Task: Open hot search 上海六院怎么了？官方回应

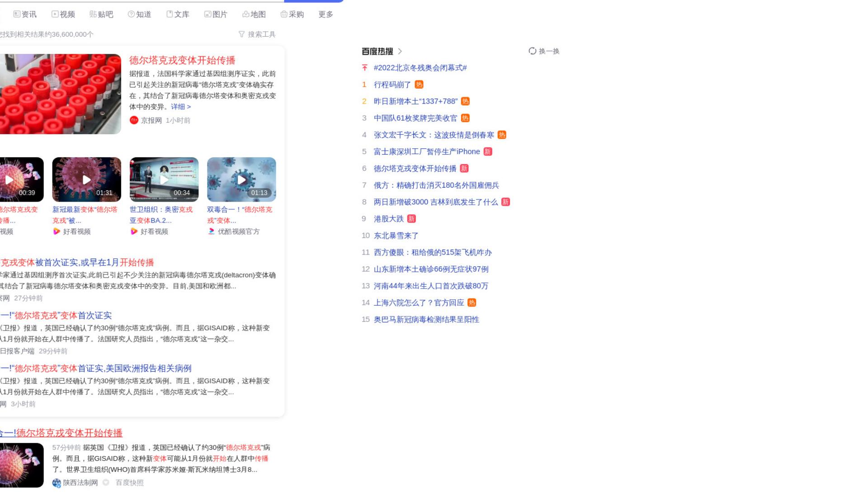Action: coord(419,302)
